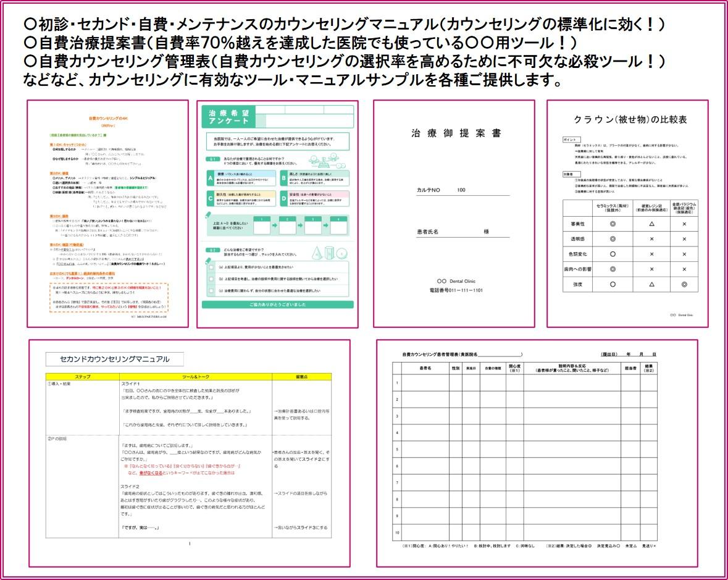Click the ツール&トーク yellow column header
Screen dimensions: 728x580
196,377
